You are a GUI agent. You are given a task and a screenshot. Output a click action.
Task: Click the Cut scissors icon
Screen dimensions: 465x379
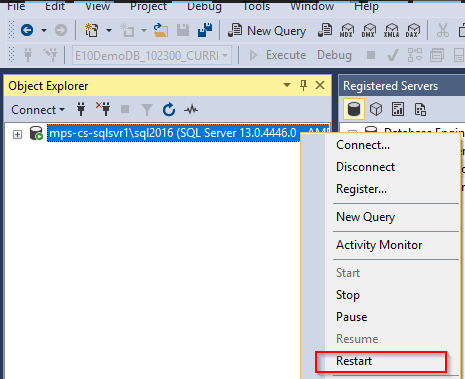[x=443, y=30]
